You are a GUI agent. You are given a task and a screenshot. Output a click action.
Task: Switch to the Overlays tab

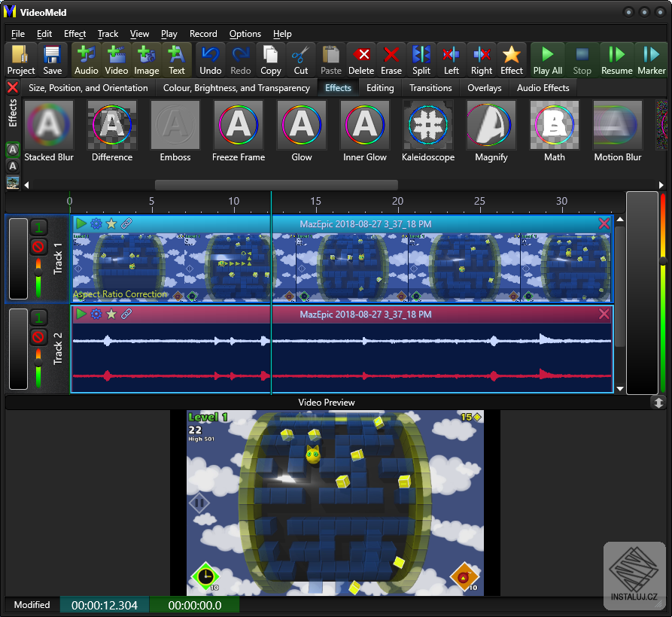(x=485, y=88)
